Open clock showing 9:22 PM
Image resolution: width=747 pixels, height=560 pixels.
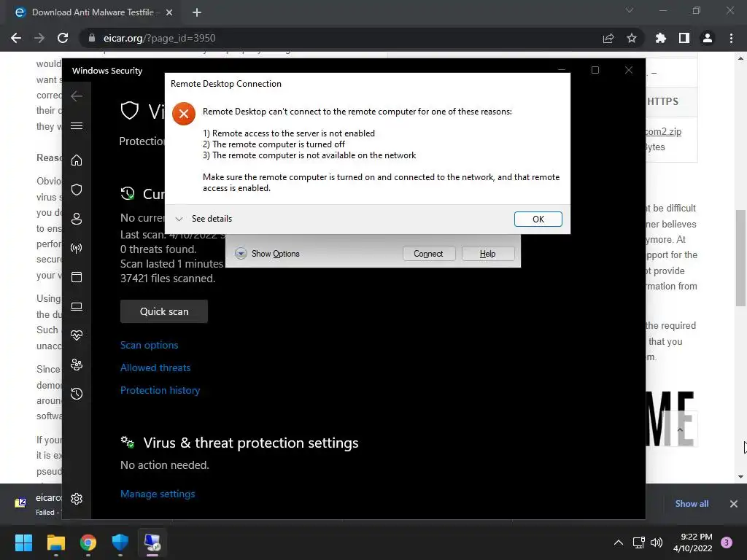(x=693, y=542)
